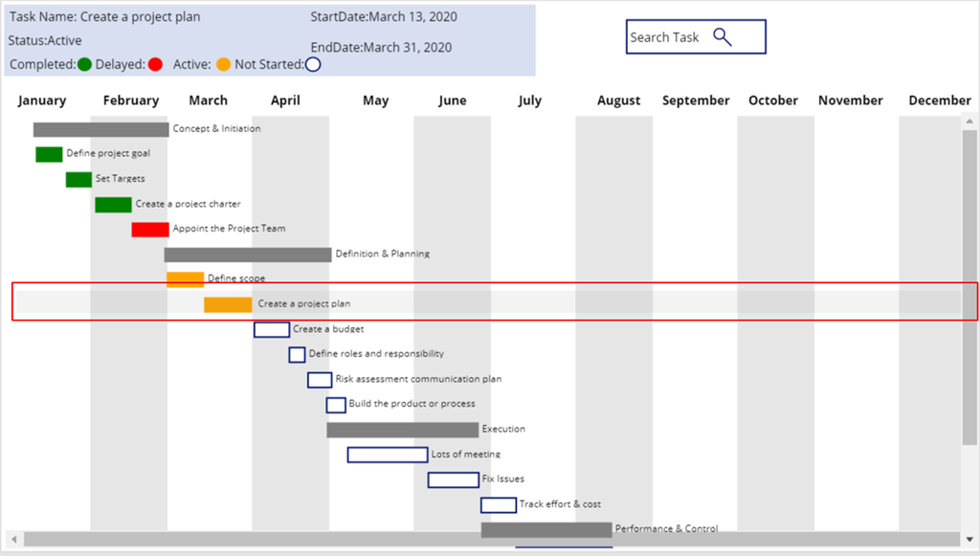
Task: Click the Create a budget label
Action: pos(328,329)
